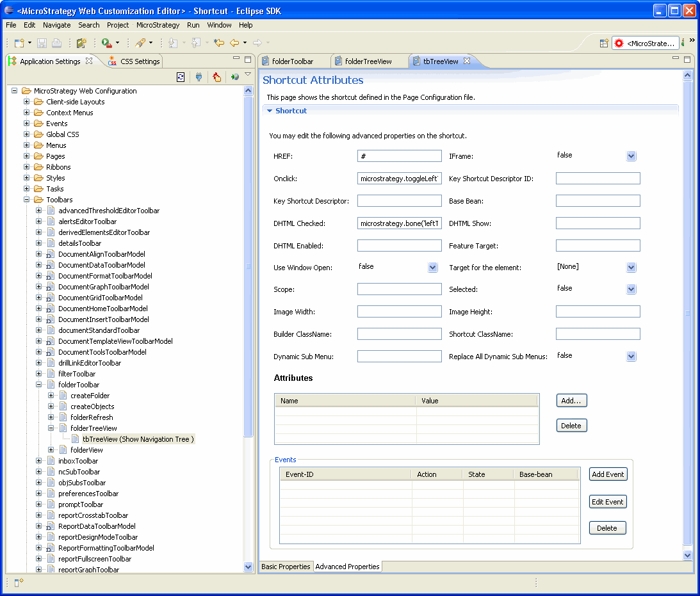
Task: Expand the createFolder tree node
Action: 51,395
